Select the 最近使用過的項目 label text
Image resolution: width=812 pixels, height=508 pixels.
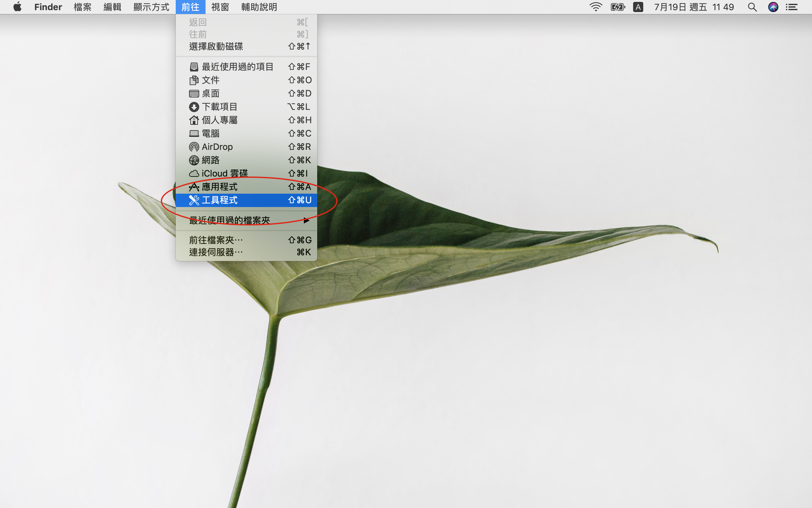coord(238,67)
